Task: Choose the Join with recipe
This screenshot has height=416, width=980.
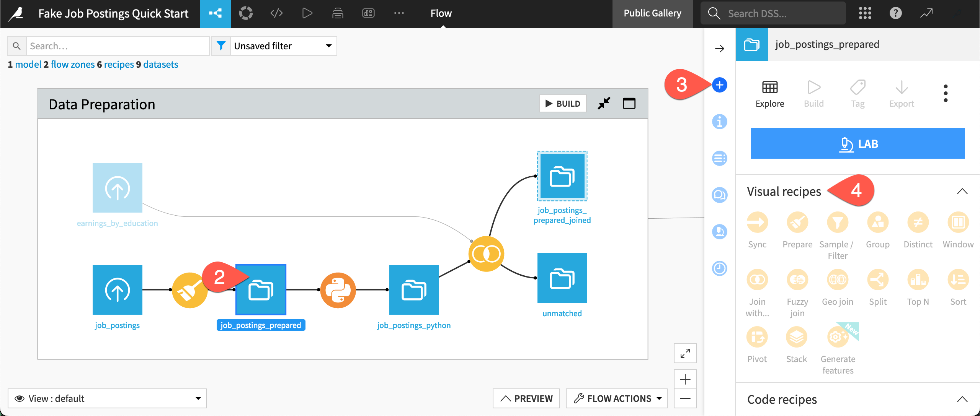Action: coord(757,293)
